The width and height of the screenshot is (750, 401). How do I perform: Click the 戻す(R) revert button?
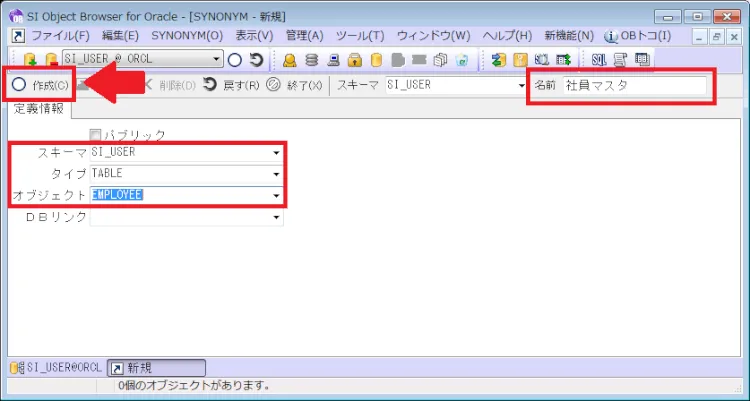point(231,86)
